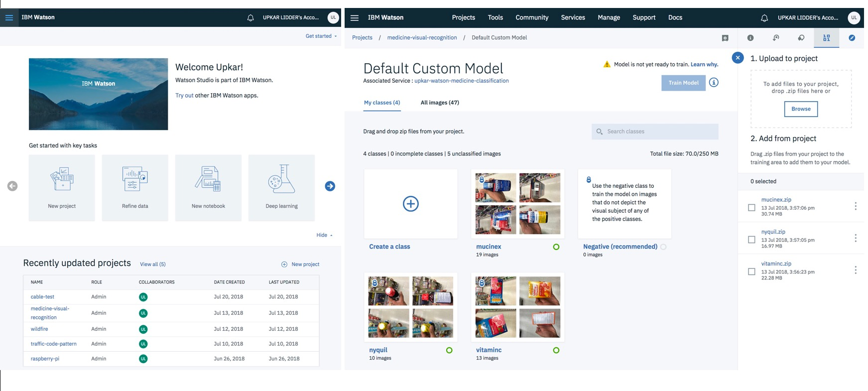
Task: Click the UL collaborator icon for wildfire
Action: 143,329
